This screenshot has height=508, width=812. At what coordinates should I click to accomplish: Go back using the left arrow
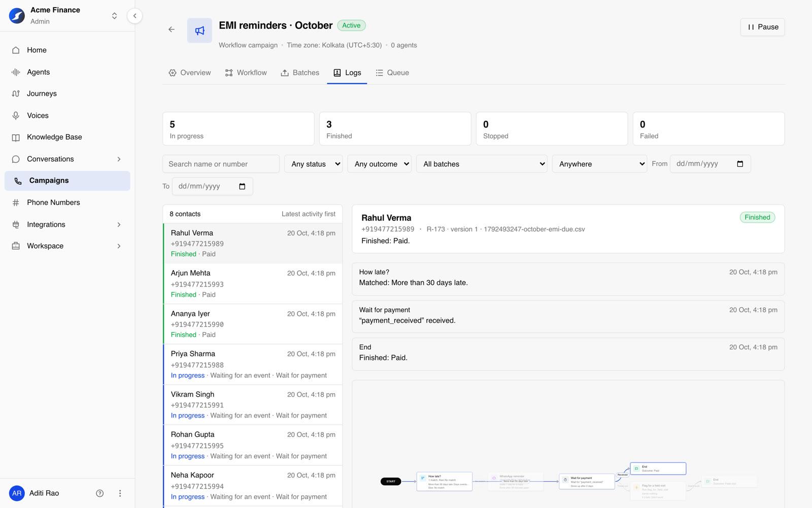[x=172, y=29]
